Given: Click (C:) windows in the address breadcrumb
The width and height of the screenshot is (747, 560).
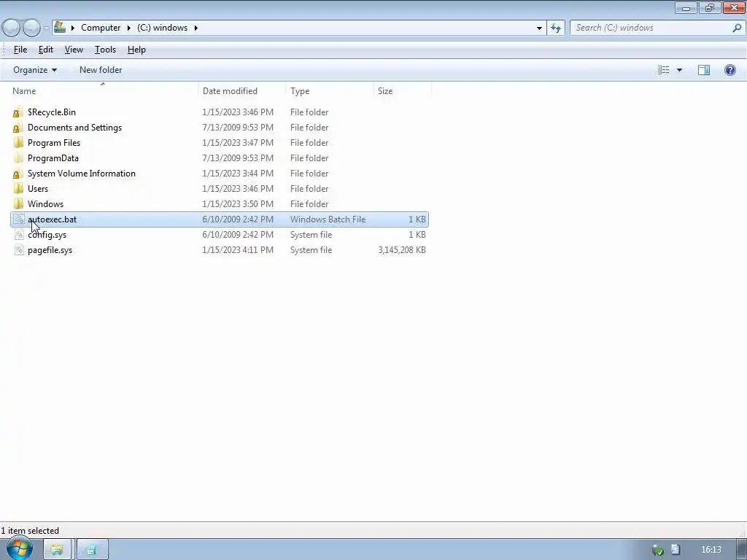Looking at the screenshot, I should coord(163,28).
